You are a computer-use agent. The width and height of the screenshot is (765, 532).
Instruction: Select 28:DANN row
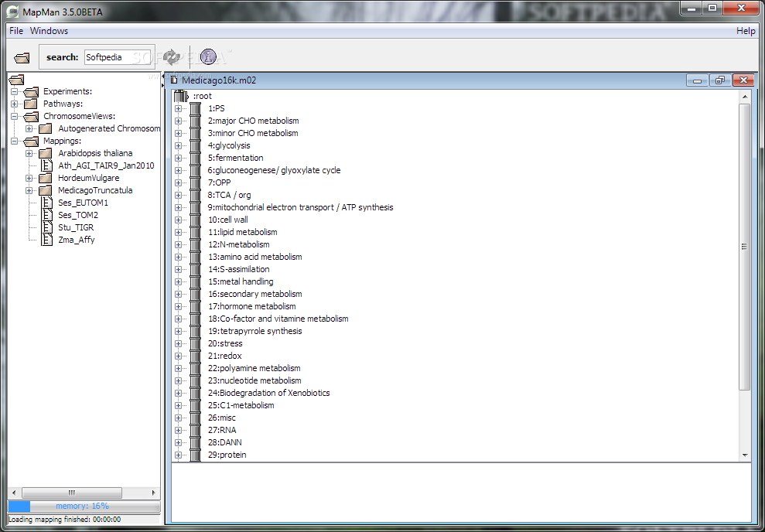tap(225, 443)
